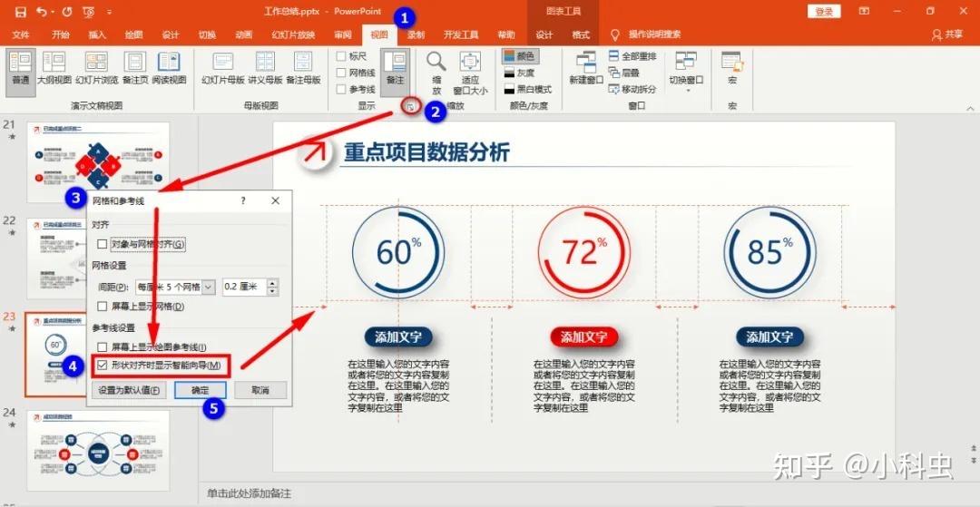Open the 格式 chart format tab
The width and height of the screenshot is (980, 507).
(581, 35)
